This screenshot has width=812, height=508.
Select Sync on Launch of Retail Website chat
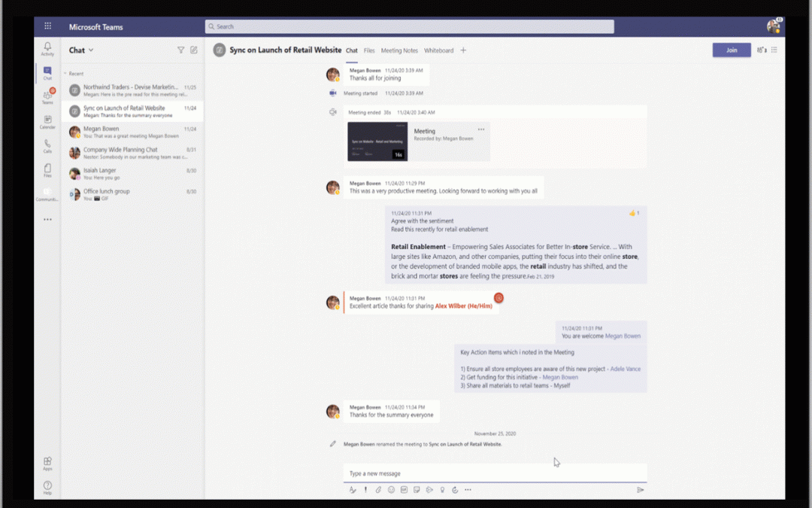click(x=132, y=111)
